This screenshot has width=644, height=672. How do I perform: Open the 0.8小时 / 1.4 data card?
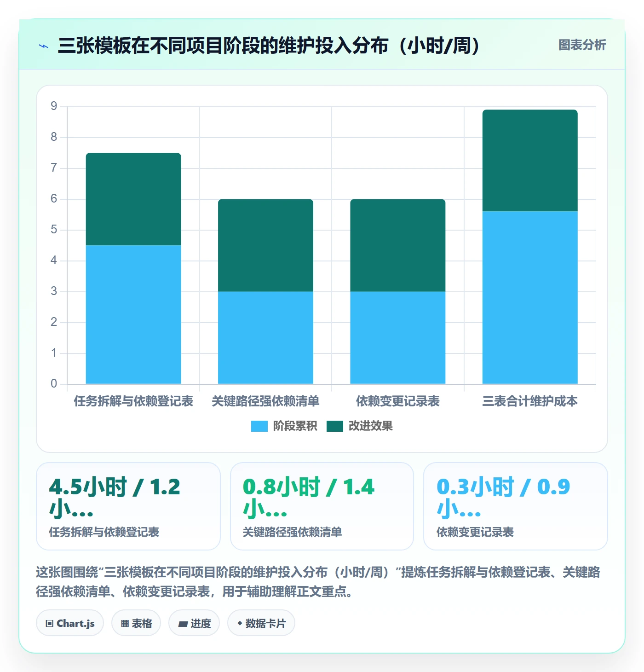(x=322, y=506)
